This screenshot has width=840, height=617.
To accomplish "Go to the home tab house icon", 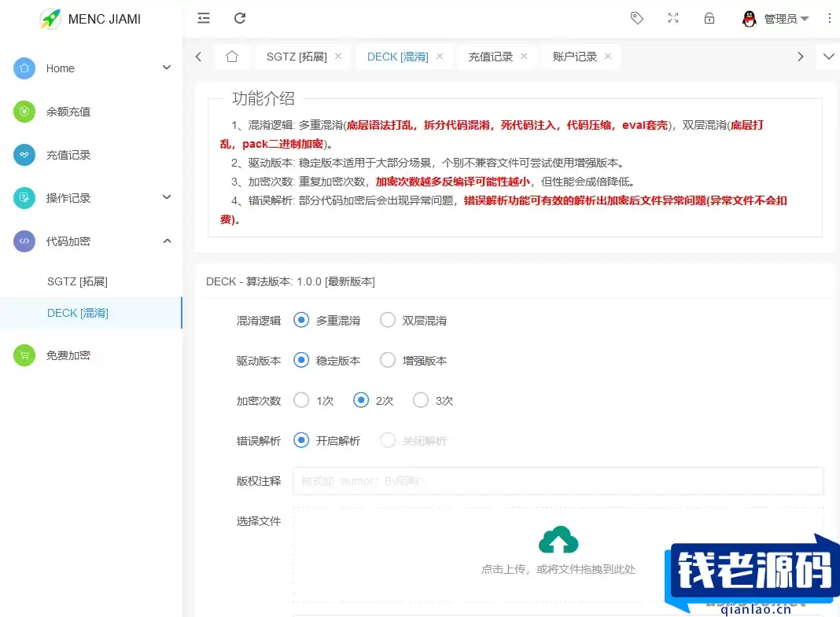I will [x=232, y=57].
